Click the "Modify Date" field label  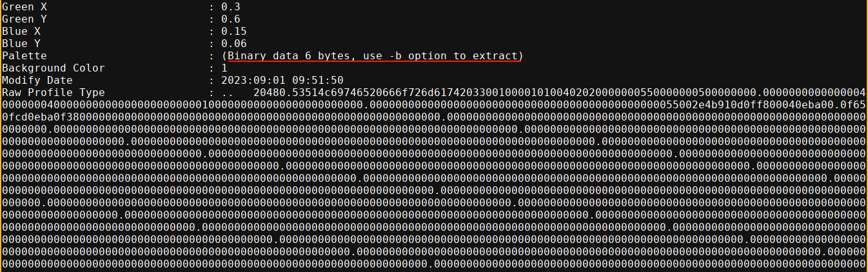tap(37, 81)
